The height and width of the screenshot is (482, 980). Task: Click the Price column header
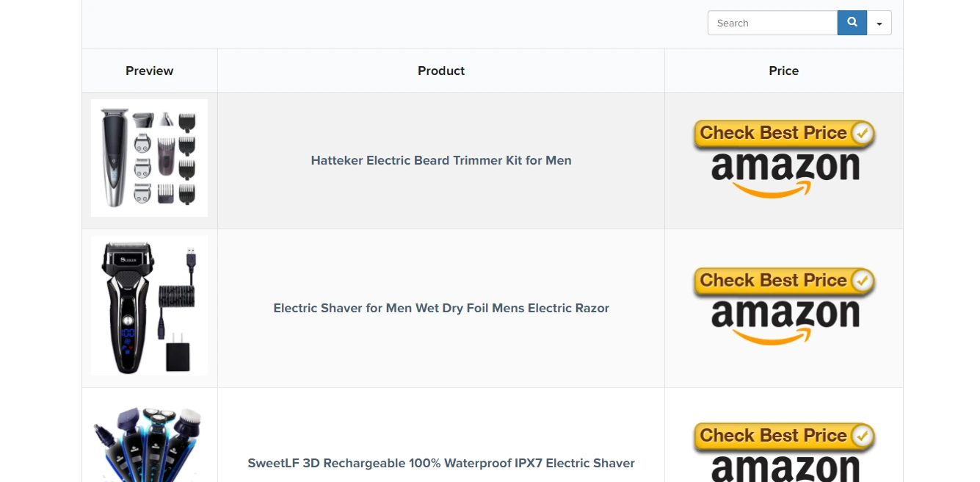pos(783,71)
